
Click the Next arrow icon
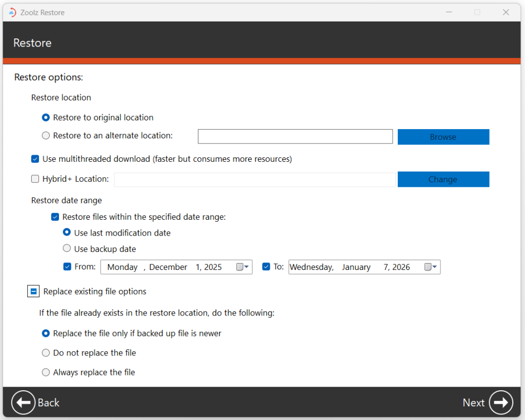pos(501,403)
